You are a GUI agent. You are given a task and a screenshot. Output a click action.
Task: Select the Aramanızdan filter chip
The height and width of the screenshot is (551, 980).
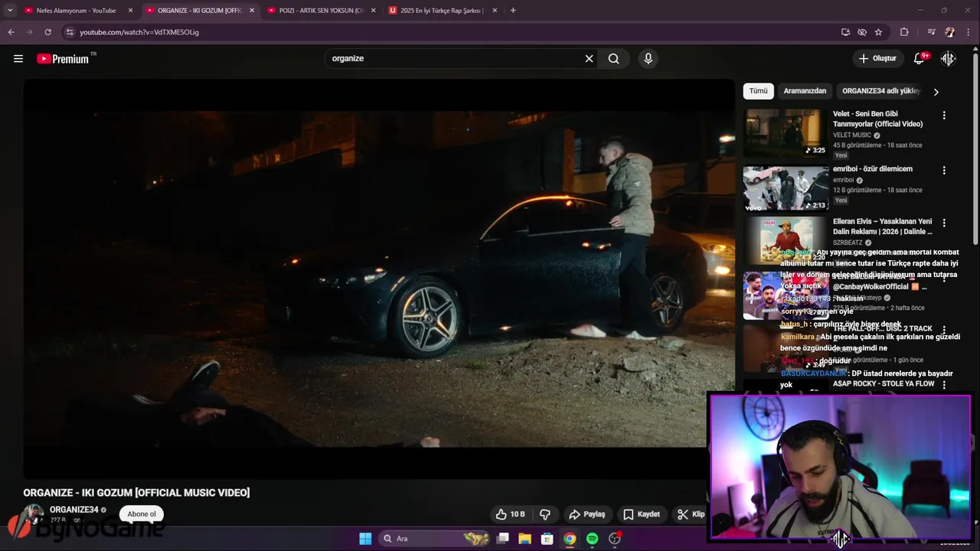pyautogui.click(x=805, y=91)
